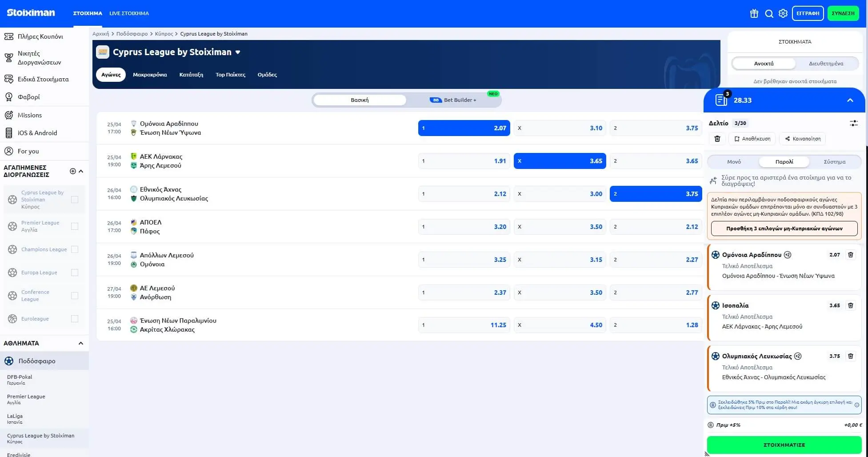Switch to the Βασική odds view
The image size is (868, 457).
coord(360,100)
